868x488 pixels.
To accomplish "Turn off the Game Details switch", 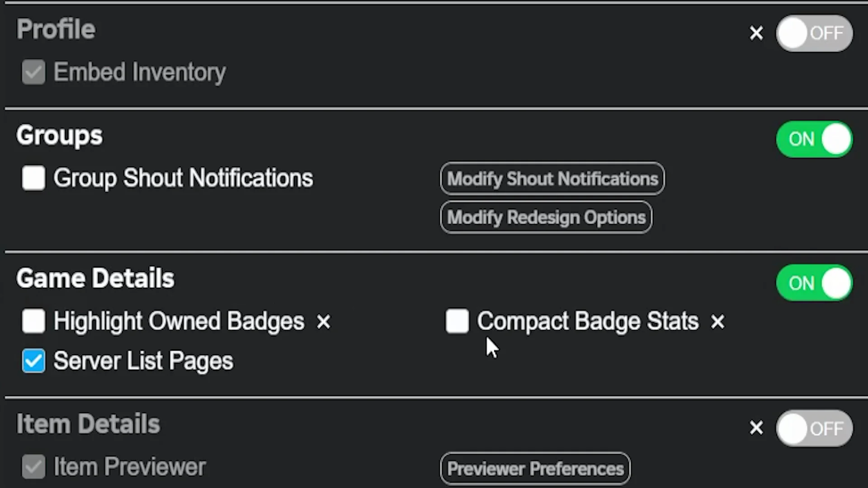I will (814, 283).
